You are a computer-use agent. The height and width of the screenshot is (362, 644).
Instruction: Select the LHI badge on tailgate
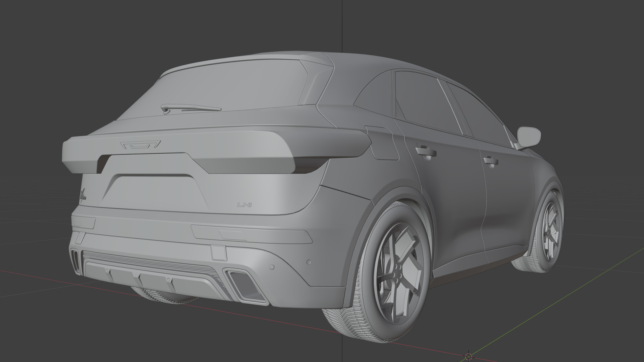click(x=245, y=205)
